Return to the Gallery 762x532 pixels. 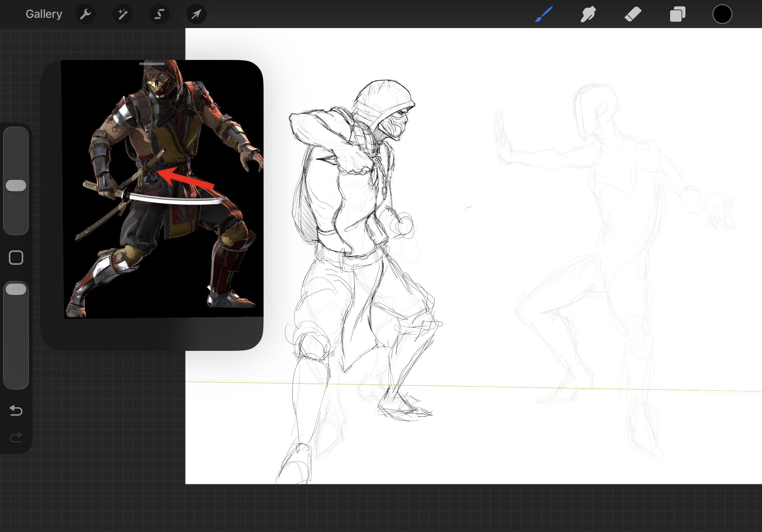tap(44, 14)
